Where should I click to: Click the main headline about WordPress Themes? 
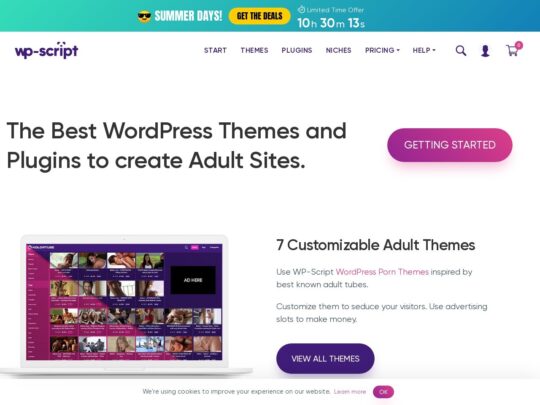click(176, 146)
